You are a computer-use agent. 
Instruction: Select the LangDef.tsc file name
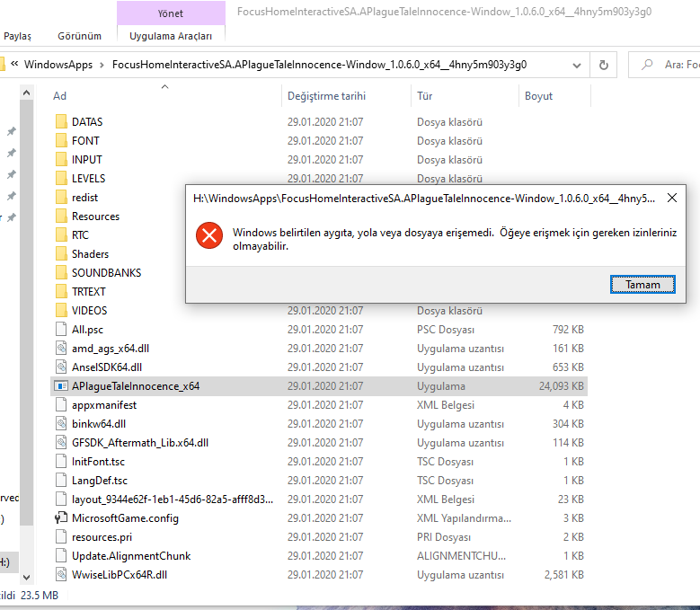point(100,480)
